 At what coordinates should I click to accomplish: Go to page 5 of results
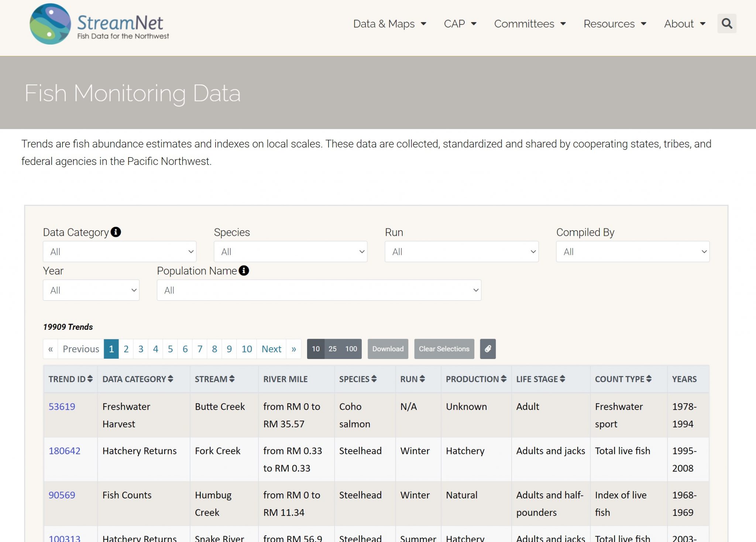tap(170, 349)
